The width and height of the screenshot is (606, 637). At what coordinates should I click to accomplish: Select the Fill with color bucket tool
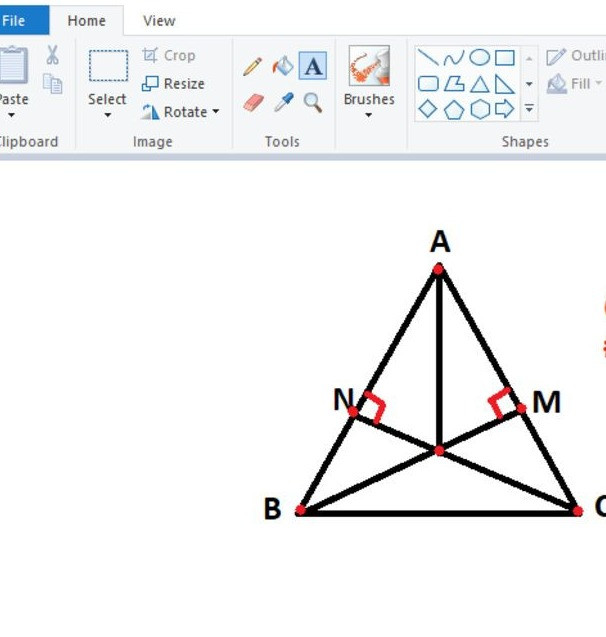283,67
